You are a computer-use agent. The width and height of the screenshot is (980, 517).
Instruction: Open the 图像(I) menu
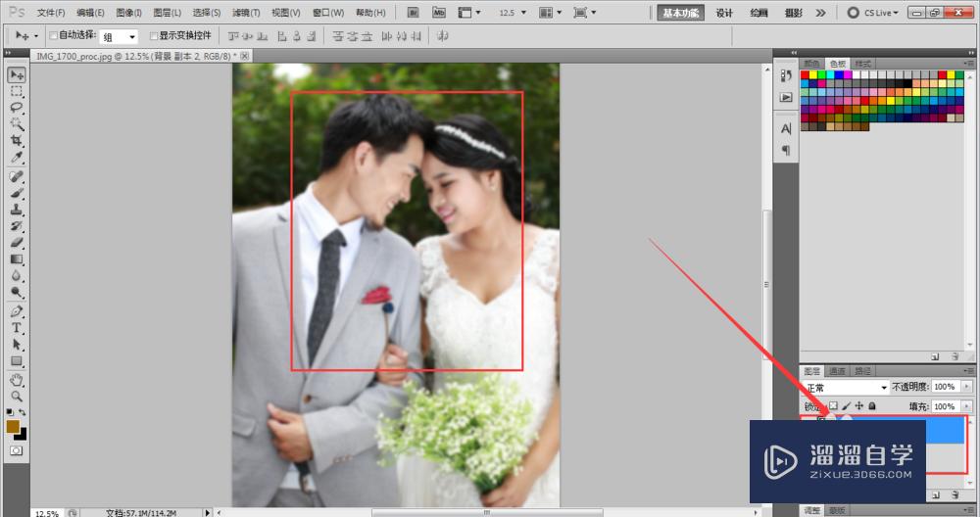128,13
